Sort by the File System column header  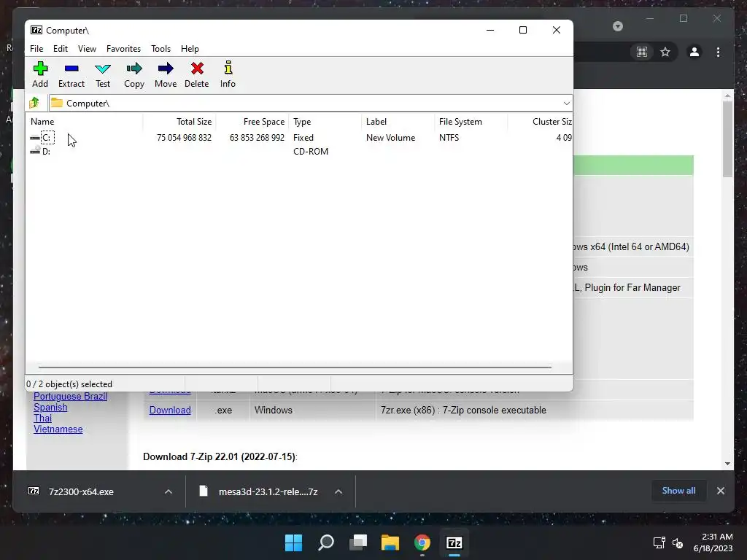(x=471, y=122)
